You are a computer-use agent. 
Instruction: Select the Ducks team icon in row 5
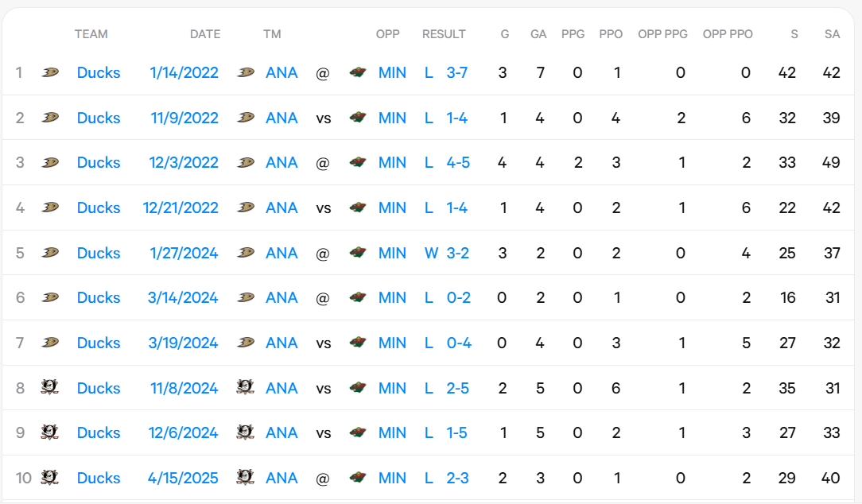point(50,253)
